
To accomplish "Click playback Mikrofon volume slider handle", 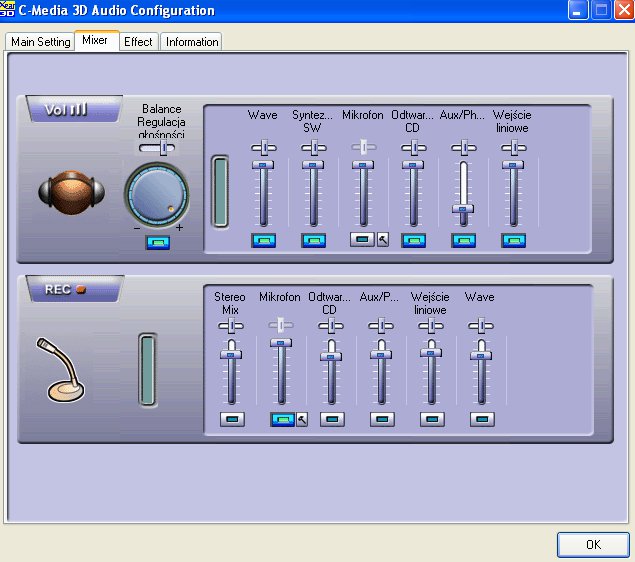I will tap(363, 165).
